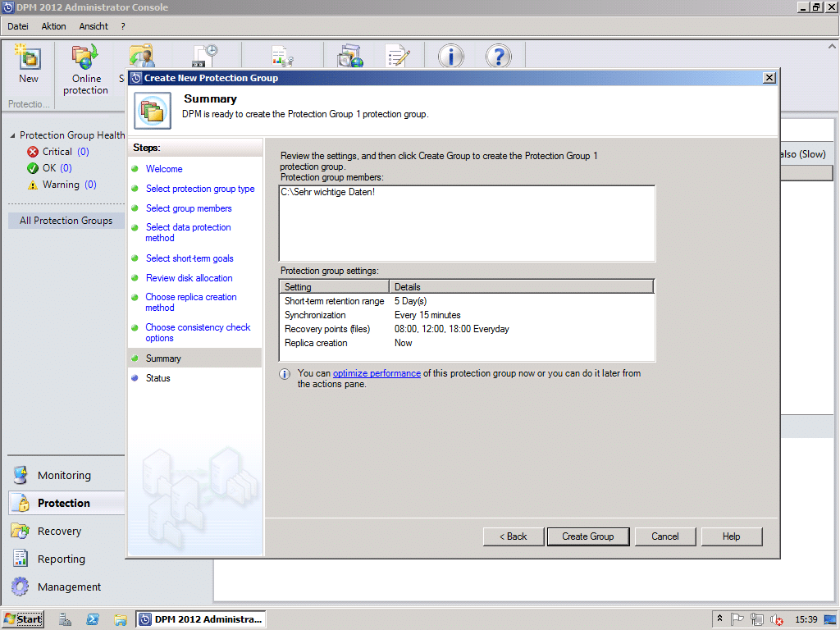Image resolution: width=840 pixels, height=630 pixels.
Task: Click the Reporting workspace icon
Action: (x=21, y=558)
